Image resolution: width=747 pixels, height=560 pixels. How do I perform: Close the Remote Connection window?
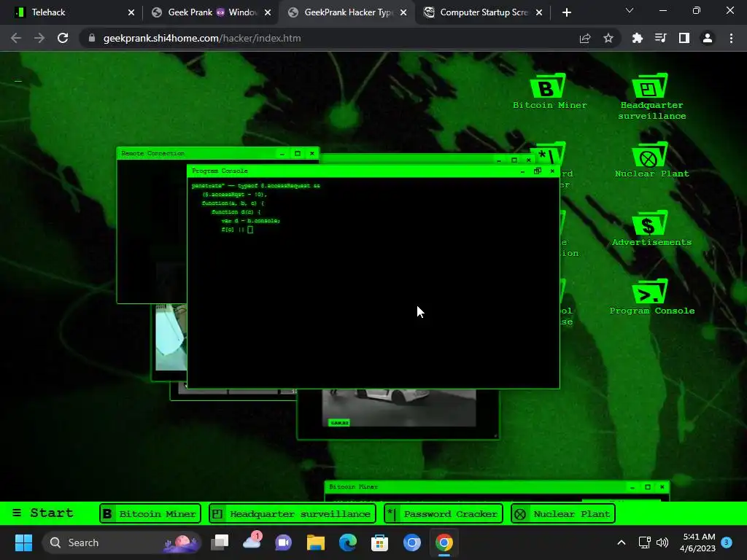(312, 153)
